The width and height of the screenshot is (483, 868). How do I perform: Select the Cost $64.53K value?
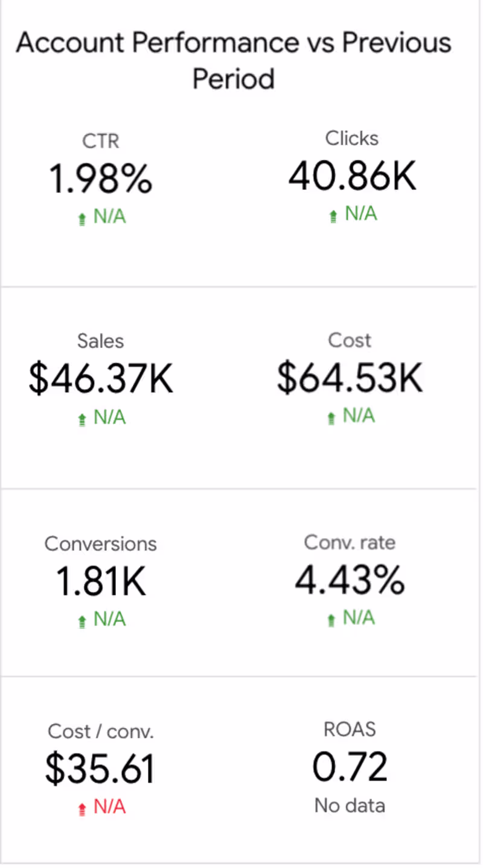[350, 378]
